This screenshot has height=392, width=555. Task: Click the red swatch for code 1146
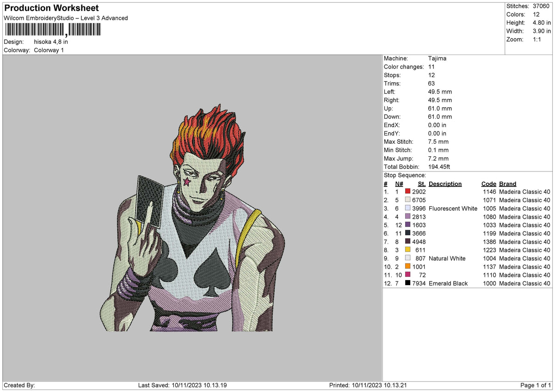click(408, 191)
